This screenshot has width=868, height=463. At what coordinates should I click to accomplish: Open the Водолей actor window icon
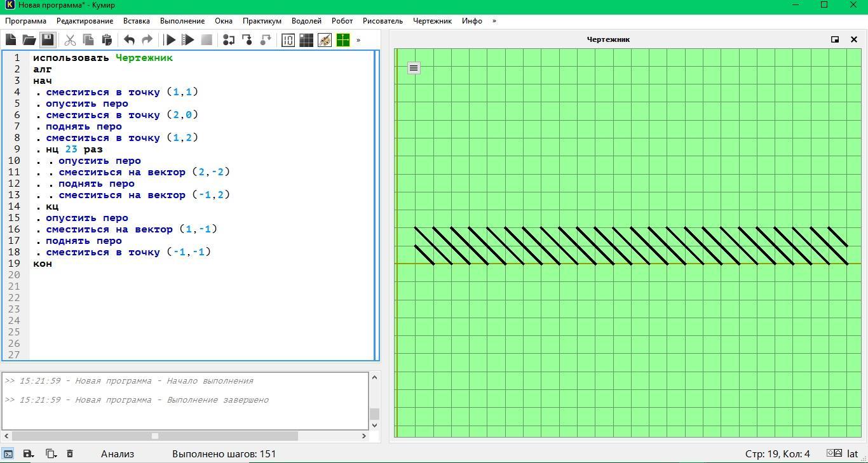[288, 40]
